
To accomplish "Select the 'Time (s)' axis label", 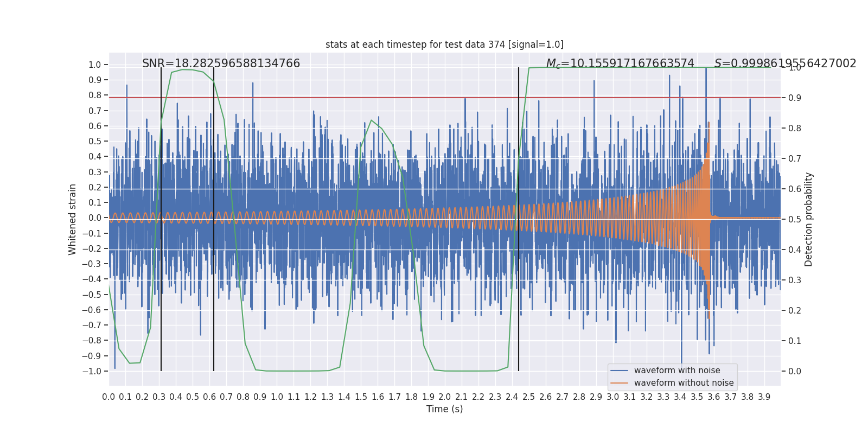I will click(445, 409).
